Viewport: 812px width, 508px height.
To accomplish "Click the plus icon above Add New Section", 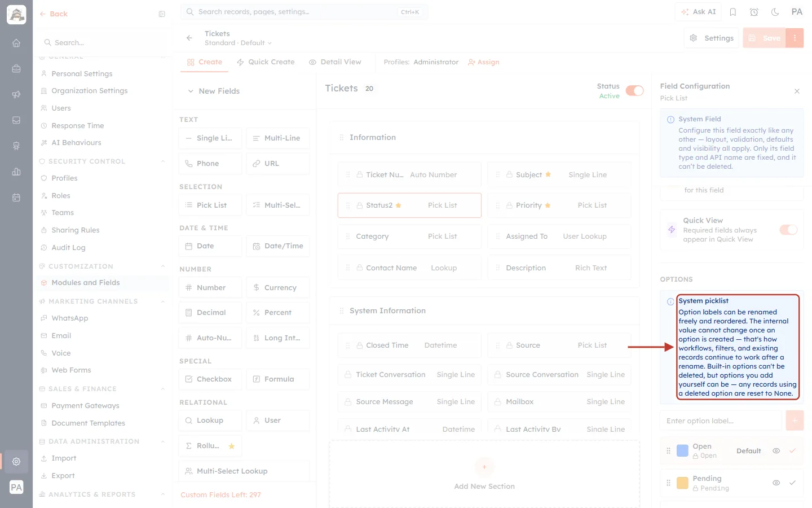I will click(x=484, y=467).
